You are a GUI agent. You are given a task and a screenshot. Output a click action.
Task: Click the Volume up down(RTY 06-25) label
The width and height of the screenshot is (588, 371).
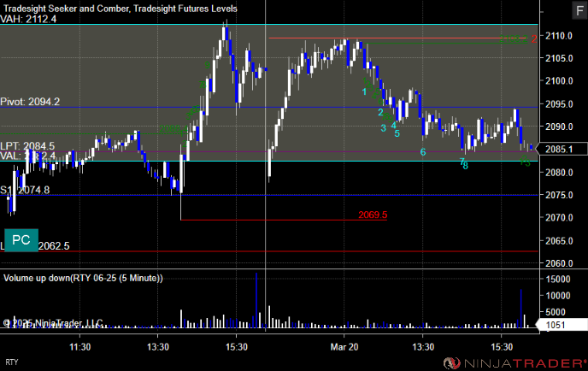point(83,278)
